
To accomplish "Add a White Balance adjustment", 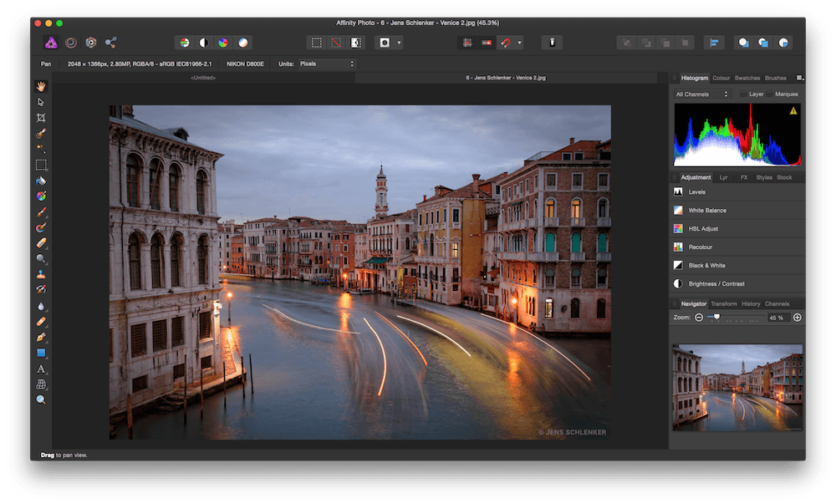I will click(x=737, y=211).
